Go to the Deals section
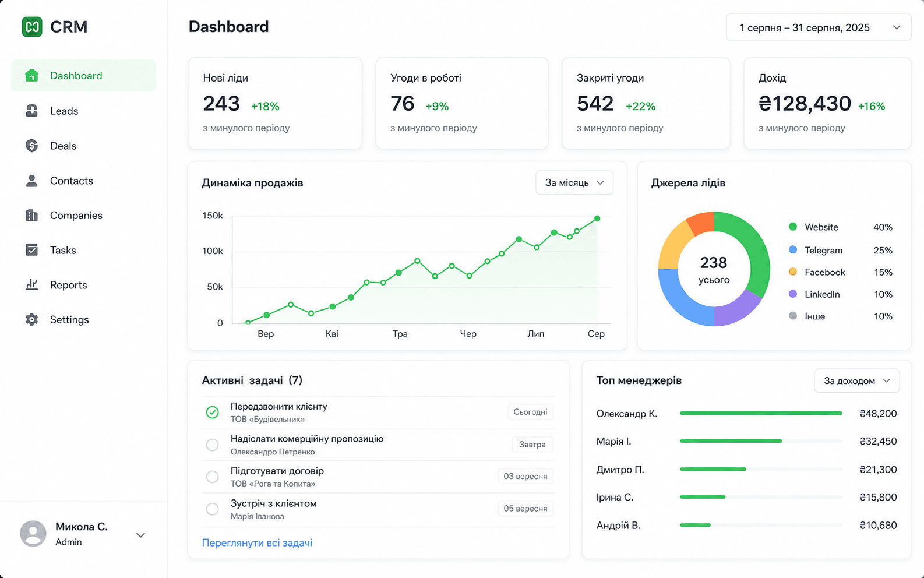 tap(83, 146)
